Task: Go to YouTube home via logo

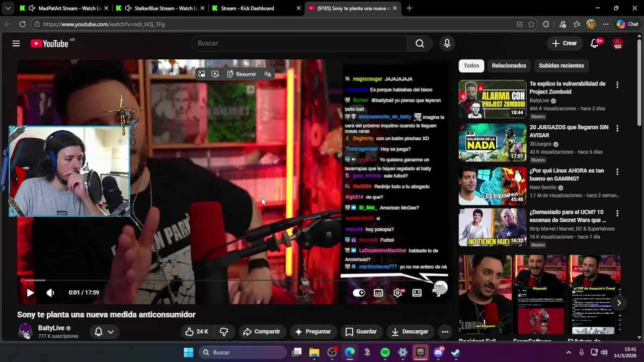Action: [49, 44]
